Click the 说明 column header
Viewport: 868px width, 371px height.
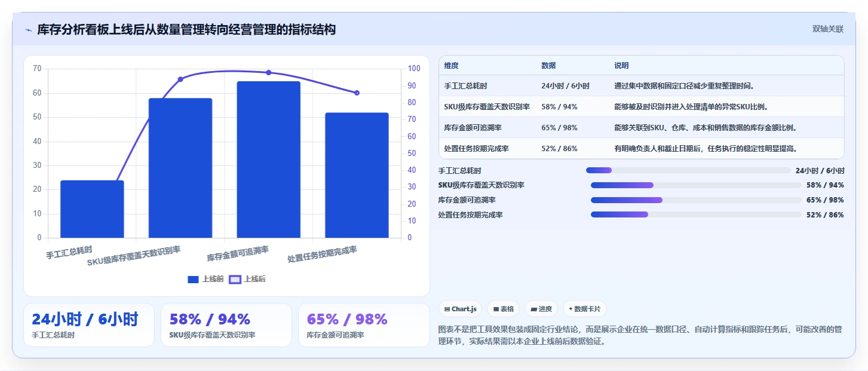coord(621,66)
